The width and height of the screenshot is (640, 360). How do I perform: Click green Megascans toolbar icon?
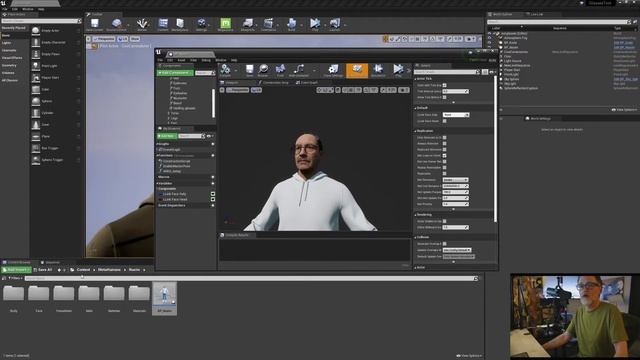click(x=225, y=24)
